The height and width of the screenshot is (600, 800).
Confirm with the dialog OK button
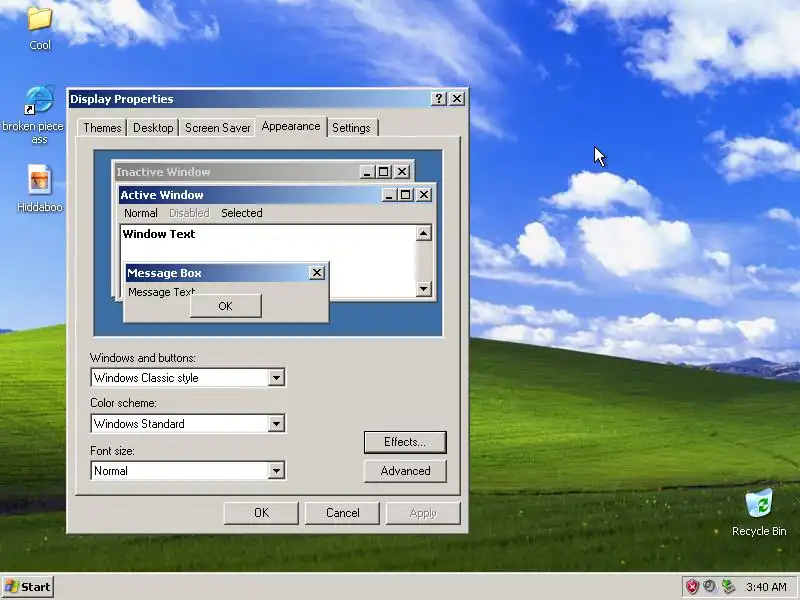pyautogui.click(x=261, y=513)
